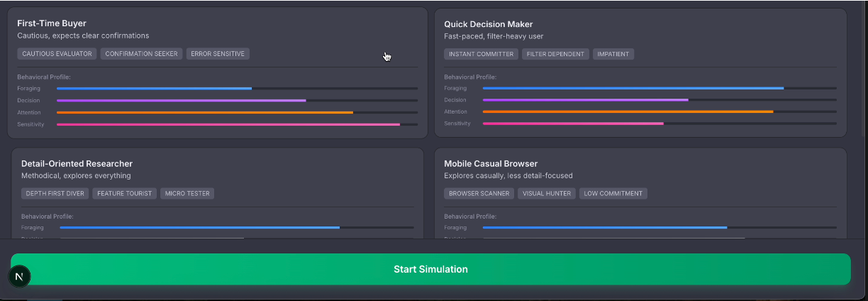
Task: Click the VISUAL HUNTER tag
Action: pyautogui.click(x=546, y=193)
